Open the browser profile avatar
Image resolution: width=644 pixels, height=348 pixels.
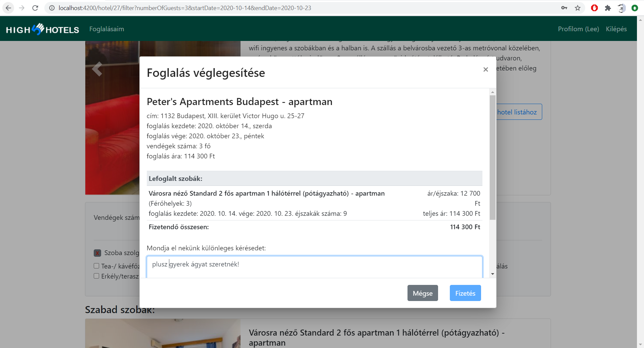tap(621, 8)
